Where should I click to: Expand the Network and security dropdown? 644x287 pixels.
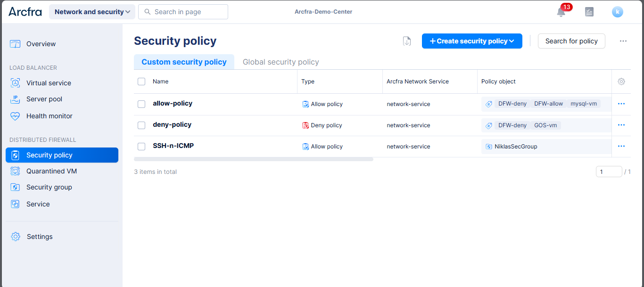coord(92,12)
